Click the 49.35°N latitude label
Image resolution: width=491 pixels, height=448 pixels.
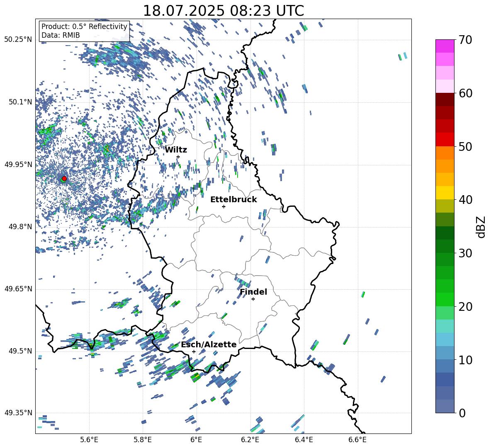pyautogui.click(x=18, y=413)
